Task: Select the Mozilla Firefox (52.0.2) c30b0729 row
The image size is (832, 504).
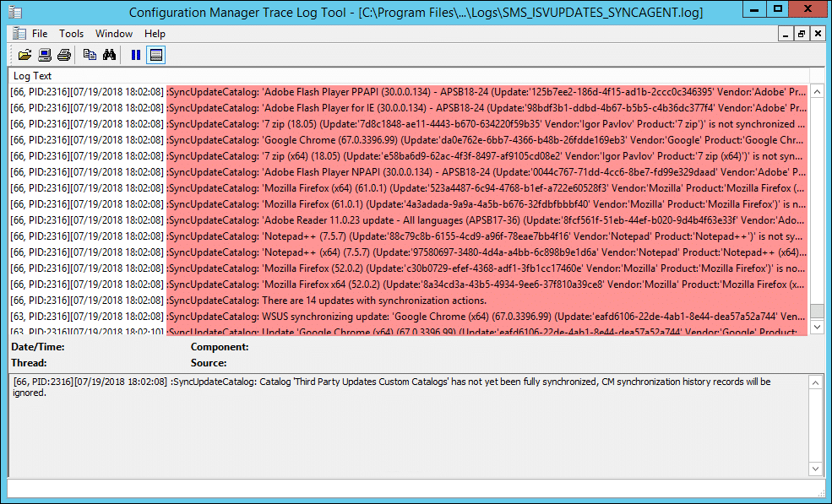Action: (408, 268)
